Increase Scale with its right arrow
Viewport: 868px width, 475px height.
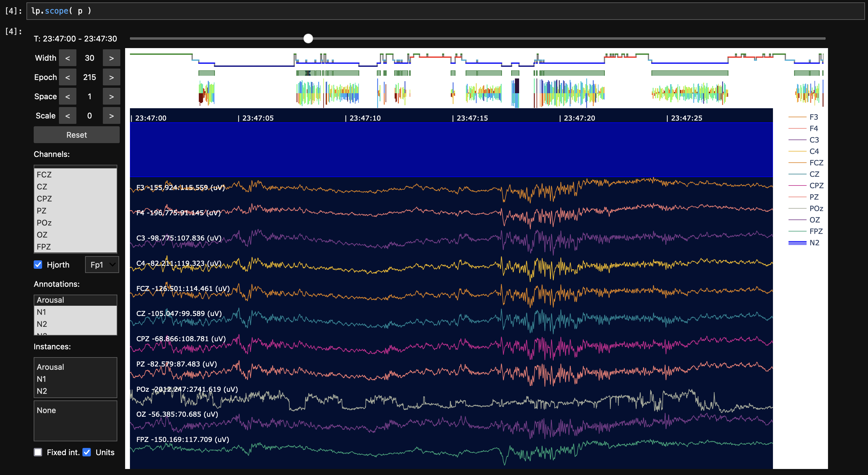pos(111,115)
